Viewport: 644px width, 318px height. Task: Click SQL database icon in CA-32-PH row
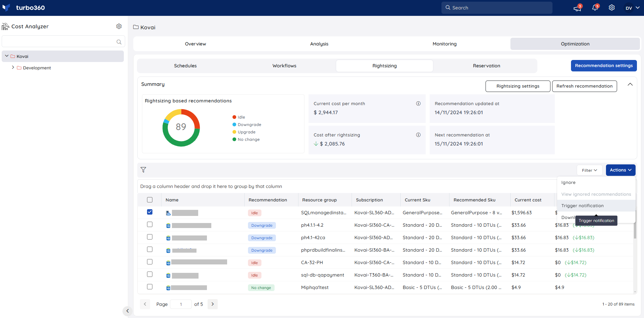point(168,263)
